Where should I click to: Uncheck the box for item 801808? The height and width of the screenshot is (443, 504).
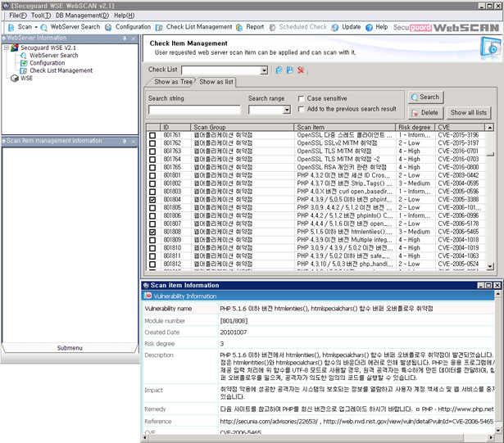[152, 232]
